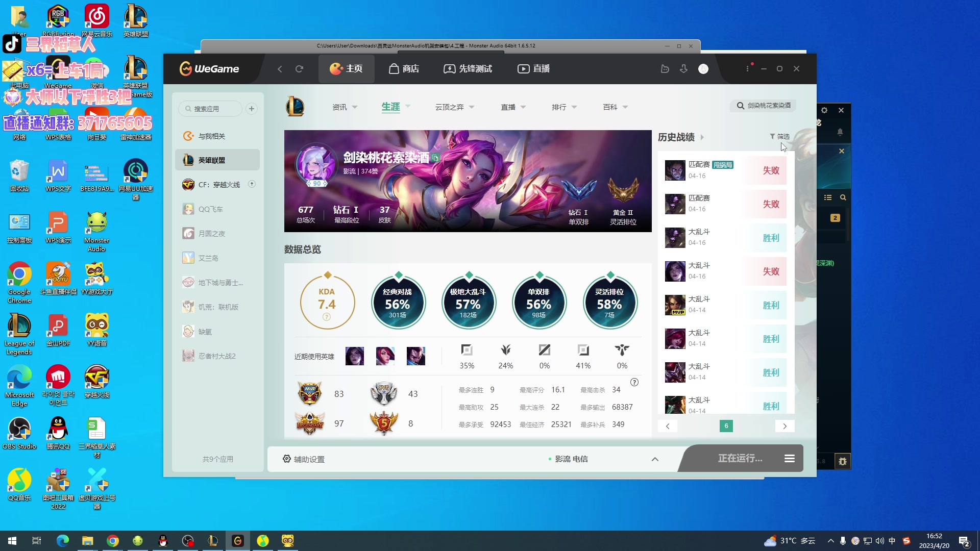Open the WeGame download manager icon

[x=684, y=69]
